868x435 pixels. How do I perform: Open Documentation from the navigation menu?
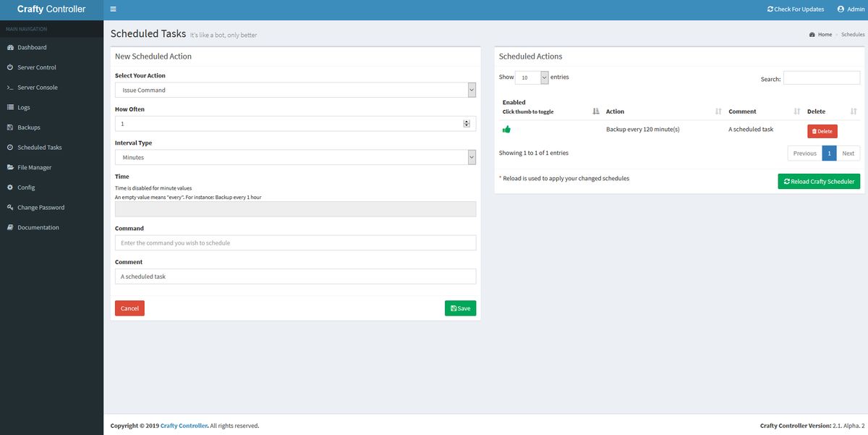[38, 227]
